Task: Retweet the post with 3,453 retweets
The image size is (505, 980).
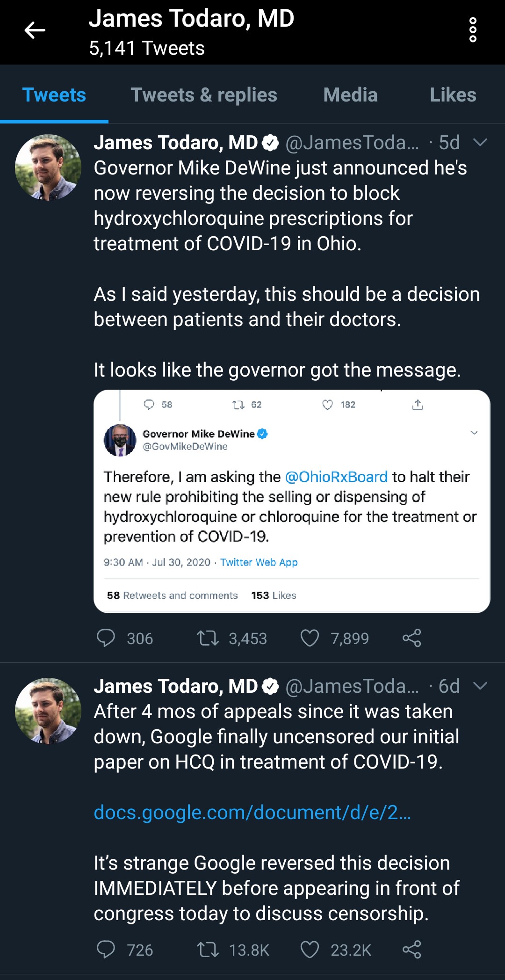Action: (x=208, y=638)
